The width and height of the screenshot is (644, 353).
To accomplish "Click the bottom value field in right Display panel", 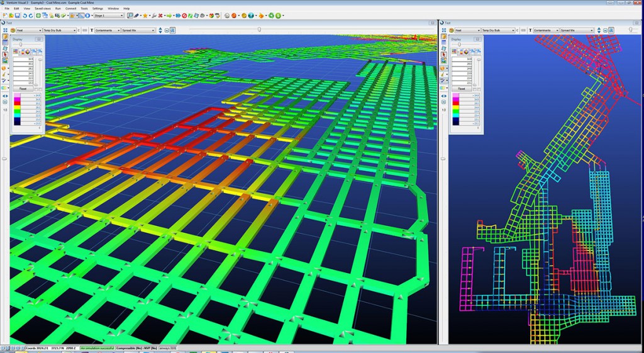I will (462, 83).
